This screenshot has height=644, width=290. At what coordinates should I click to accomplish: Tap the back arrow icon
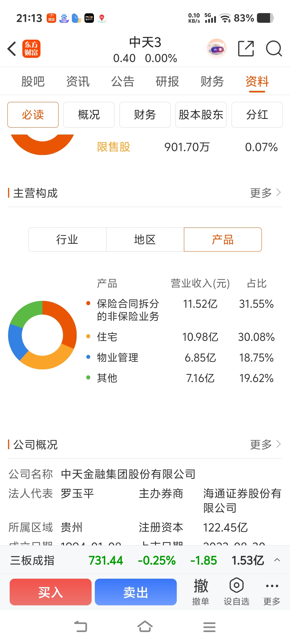pos(12,49)
